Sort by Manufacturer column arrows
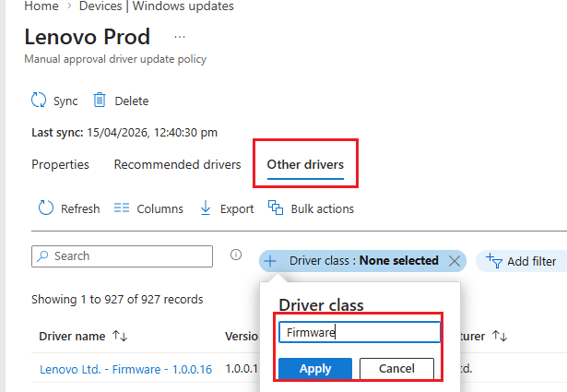This screenshot has height=392, width=567. (x=501, y=337)
